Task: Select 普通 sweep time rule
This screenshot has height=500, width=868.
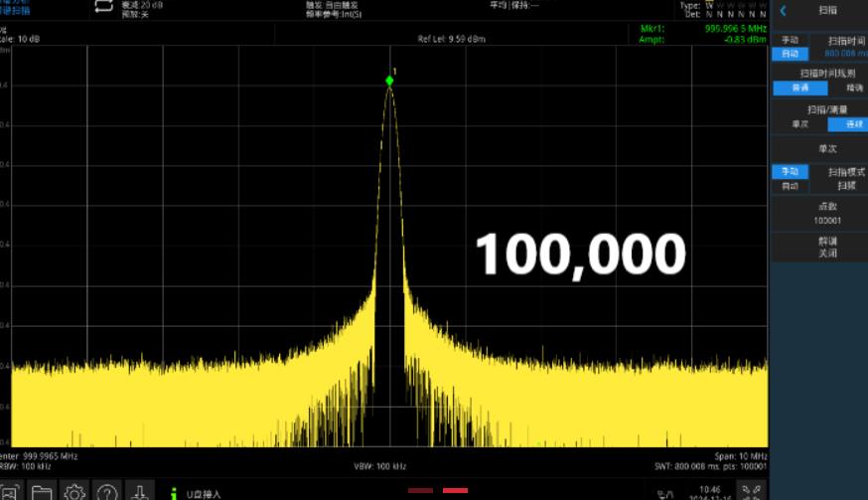Action: [x=800, y=87]
